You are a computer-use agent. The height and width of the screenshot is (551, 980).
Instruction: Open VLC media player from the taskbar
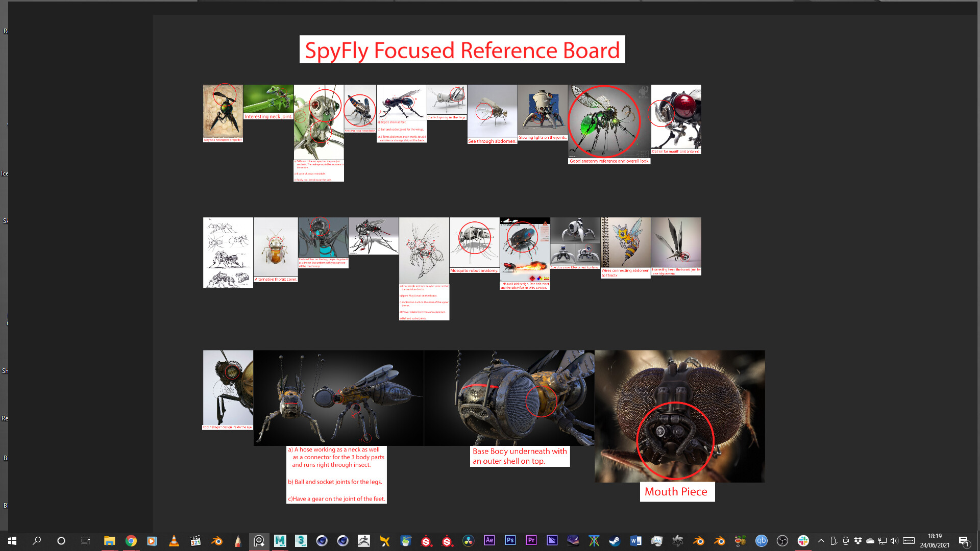[174, 542]
